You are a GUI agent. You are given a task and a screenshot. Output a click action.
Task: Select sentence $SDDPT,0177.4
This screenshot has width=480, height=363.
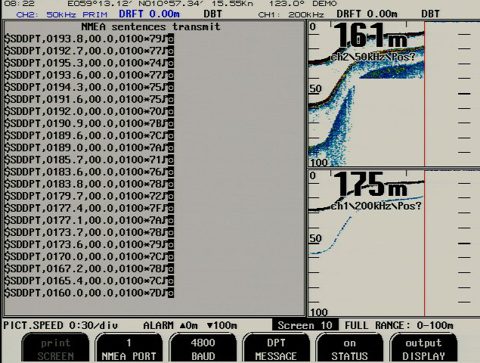(89, 208)
